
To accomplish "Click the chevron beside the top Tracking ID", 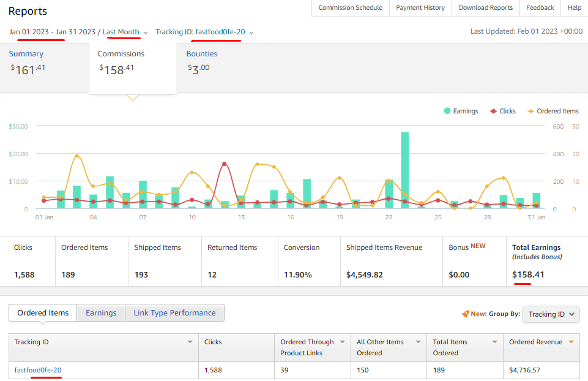I will click(251, 32).
